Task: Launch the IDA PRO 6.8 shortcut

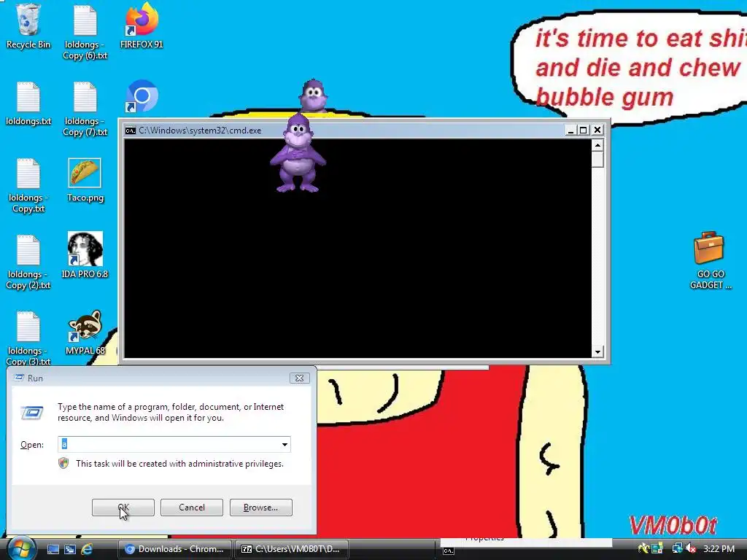Action: click(85, 255)
